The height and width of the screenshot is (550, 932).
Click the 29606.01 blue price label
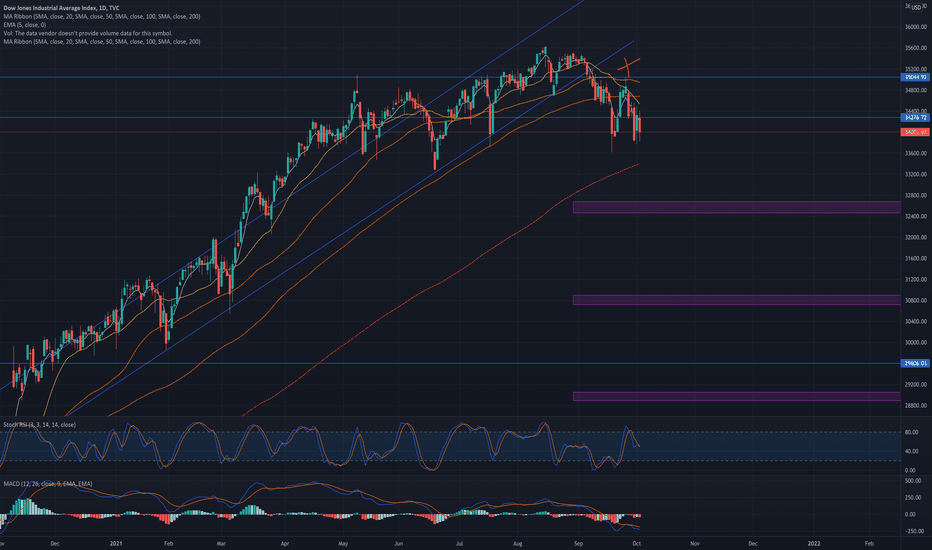(x=915, y=363)
